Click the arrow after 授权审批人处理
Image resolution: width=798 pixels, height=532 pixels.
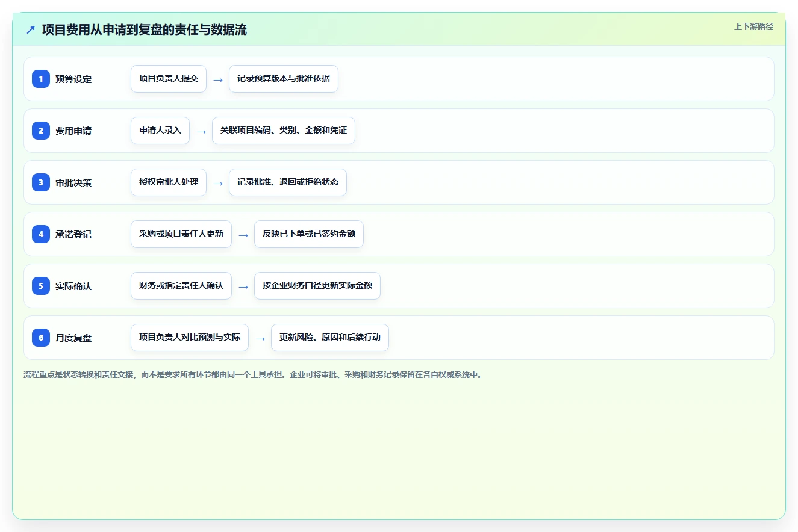218,183
